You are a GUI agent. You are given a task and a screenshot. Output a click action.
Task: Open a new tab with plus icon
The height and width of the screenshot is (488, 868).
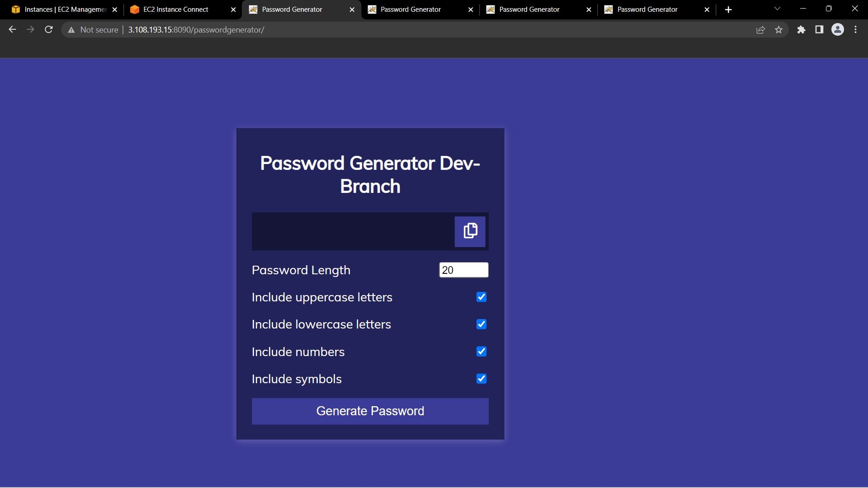click(x=728, y=9)
